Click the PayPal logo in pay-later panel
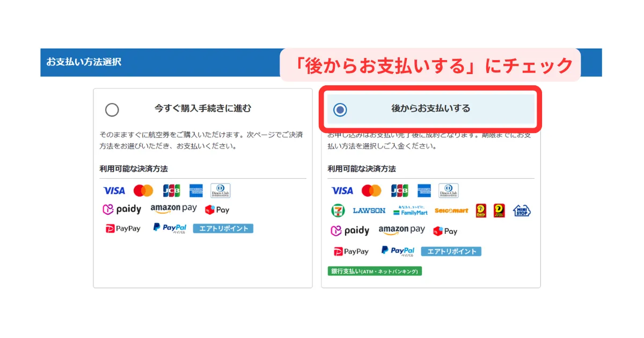 [x=398, y=251]
